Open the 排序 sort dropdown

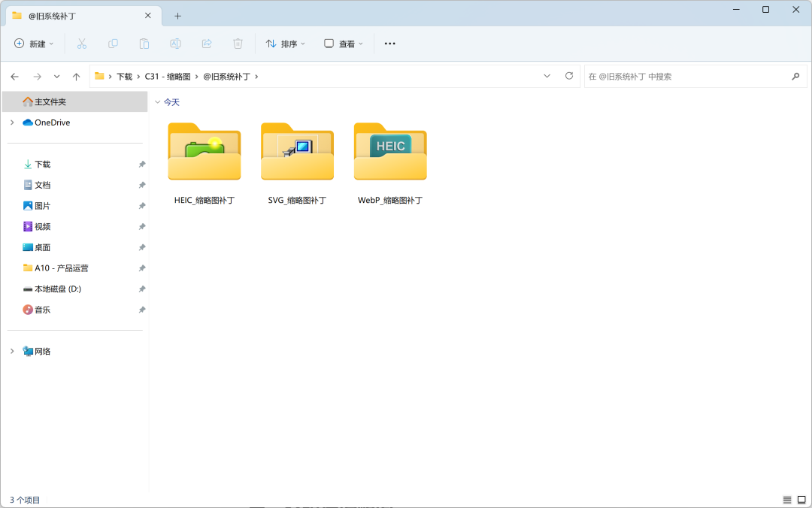286,44
